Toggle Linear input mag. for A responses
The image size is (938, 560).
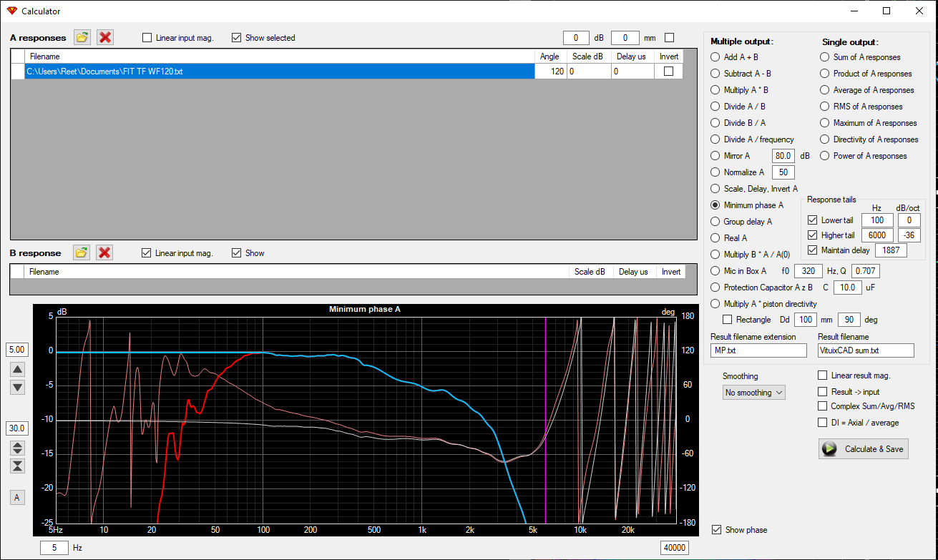(x=147, y=38)
